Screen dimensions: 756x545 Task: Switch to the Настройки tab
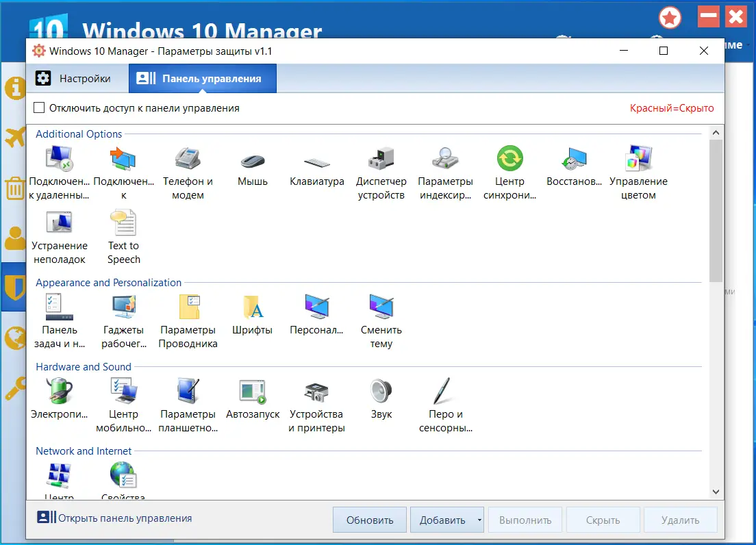pos(77,79)
